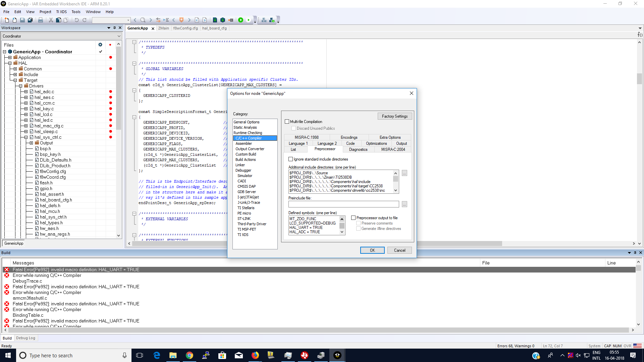644x362 pixels.
Task: Click the Undo arrow icon
Action: coord(76,20)
